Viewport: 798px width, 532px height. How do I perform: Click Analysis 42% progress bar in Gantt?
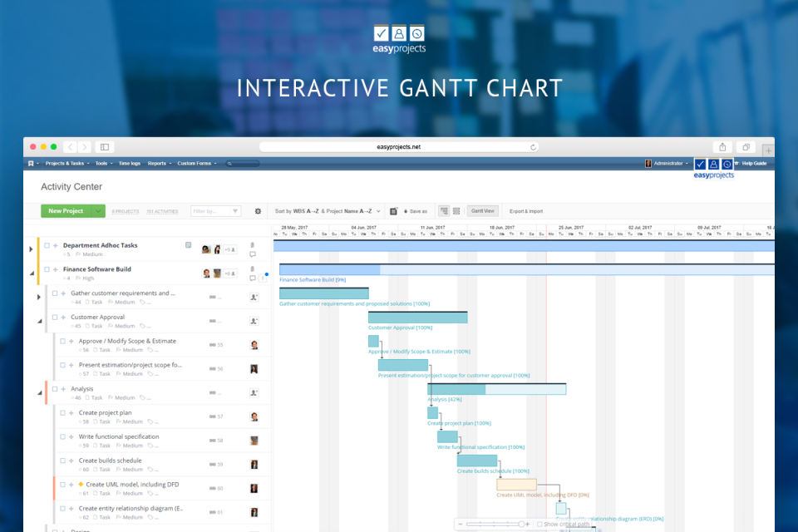[x=497, y=390]
